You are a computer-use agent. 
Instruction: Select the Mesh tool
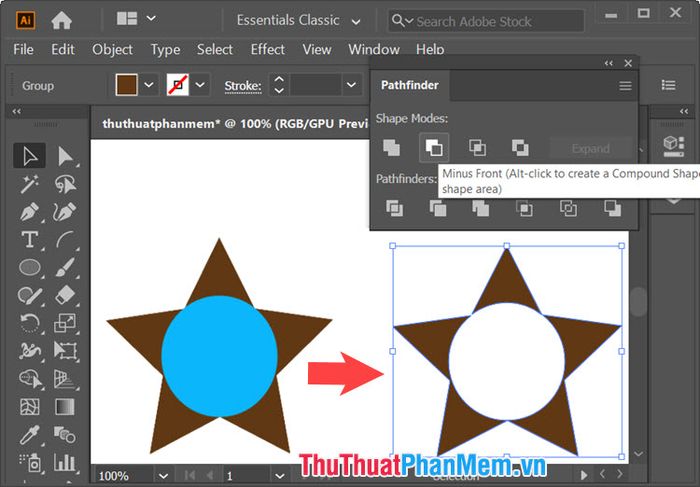[29, 407]
